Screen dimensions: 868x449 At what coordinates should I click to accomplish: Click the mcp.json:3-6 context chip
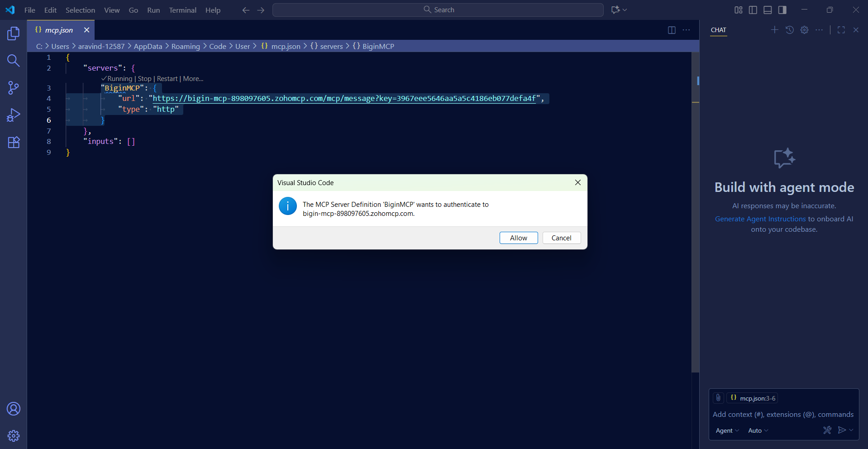(753, 398)
